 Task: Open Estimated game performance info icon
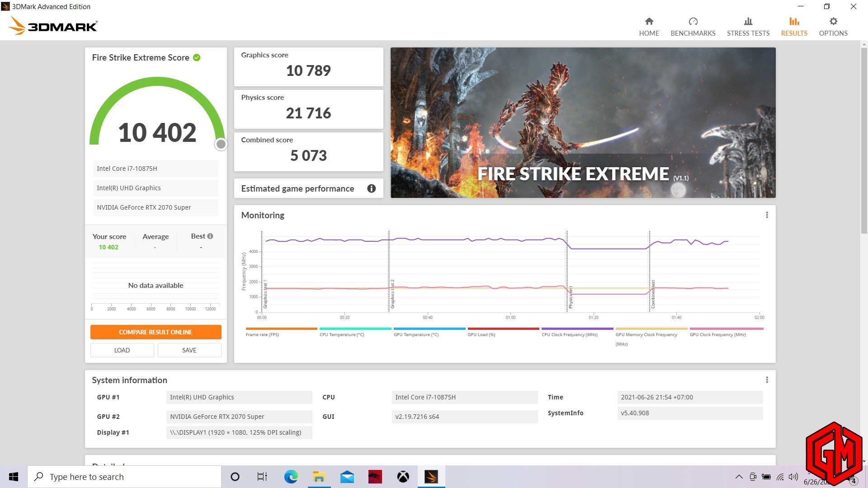(x=371, y=188)
